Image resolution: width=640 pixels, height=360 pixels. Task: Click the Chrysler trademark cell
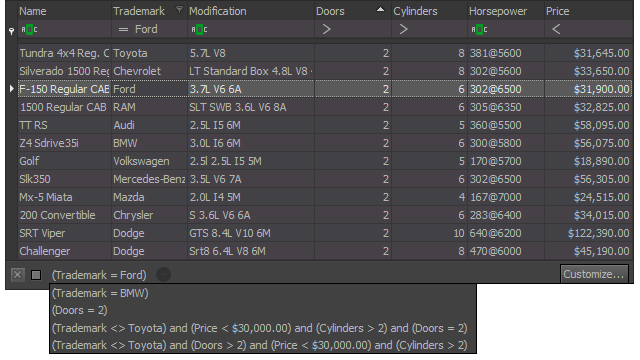tap(149, 215)
